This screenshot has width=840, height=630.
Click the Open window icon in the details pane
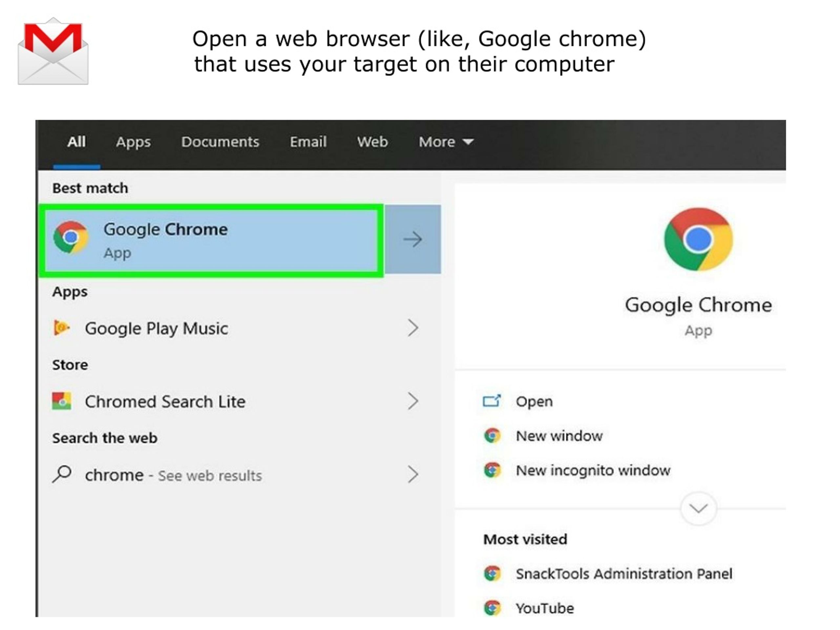point(492,401)
